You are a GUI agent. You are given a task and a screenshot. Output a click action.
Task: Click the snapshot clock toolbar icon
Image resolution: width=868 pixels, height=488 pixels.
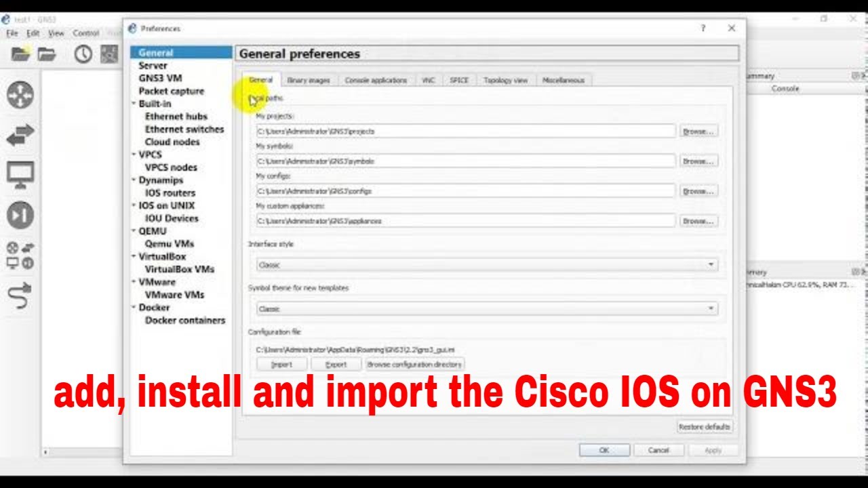click(x=83, y=54)
